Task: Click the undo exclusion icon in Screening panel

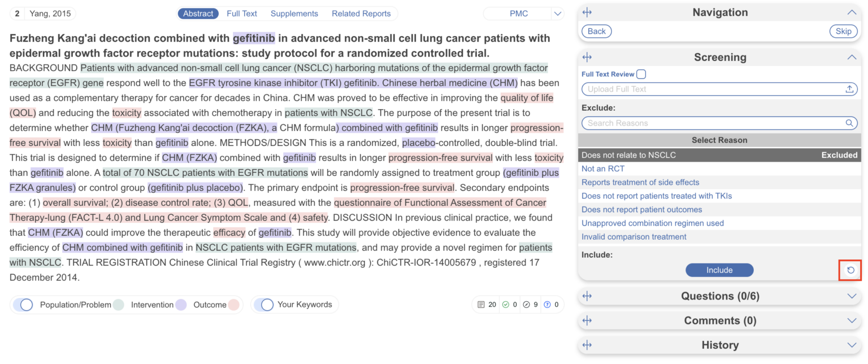Action: pos(850,270)
